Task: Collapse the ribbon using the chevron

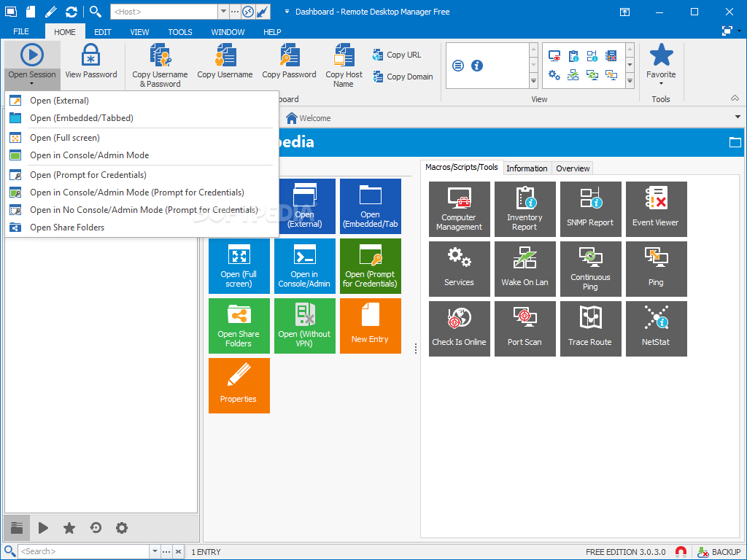Action: point(735,98)
